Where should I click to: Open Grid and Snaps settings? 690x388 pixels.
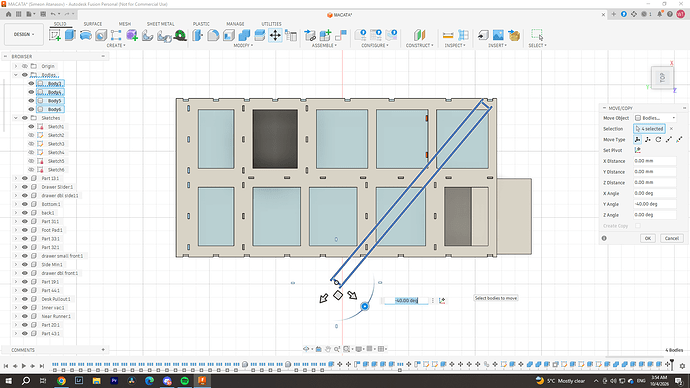[x=370, y=349]
